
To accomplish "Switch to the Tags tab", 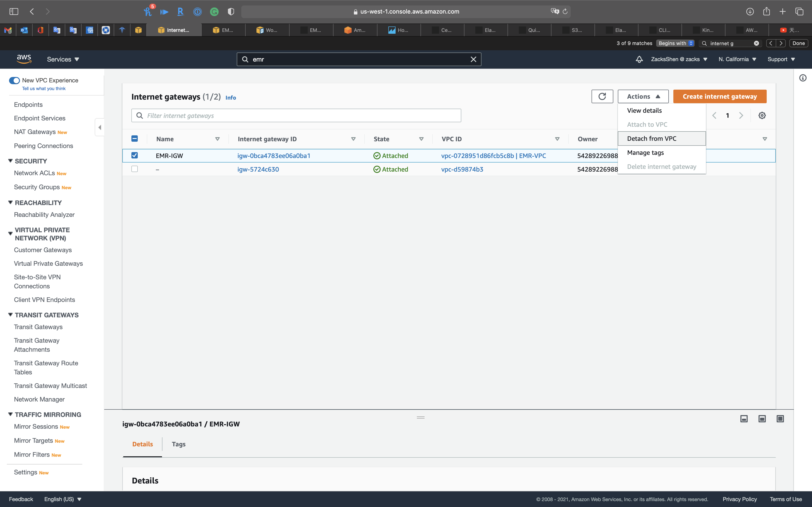I will (x=179, y=444).
